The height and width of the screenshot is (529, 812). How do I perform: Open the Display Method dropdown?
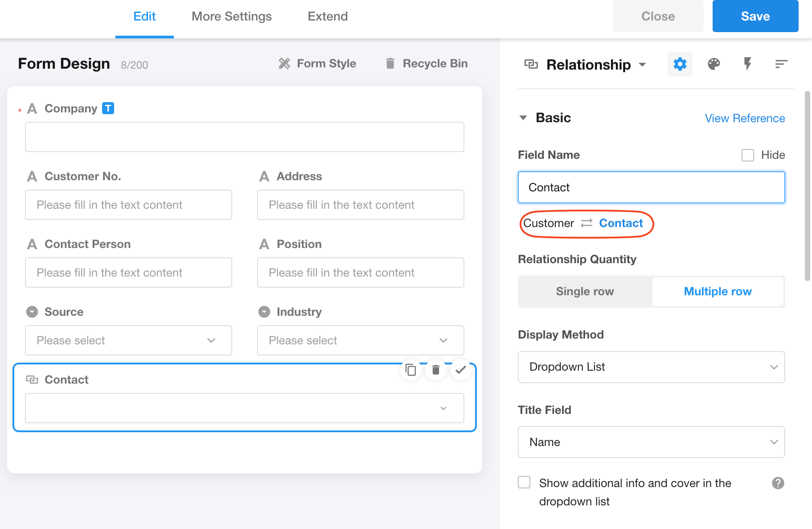coord(651,367)
